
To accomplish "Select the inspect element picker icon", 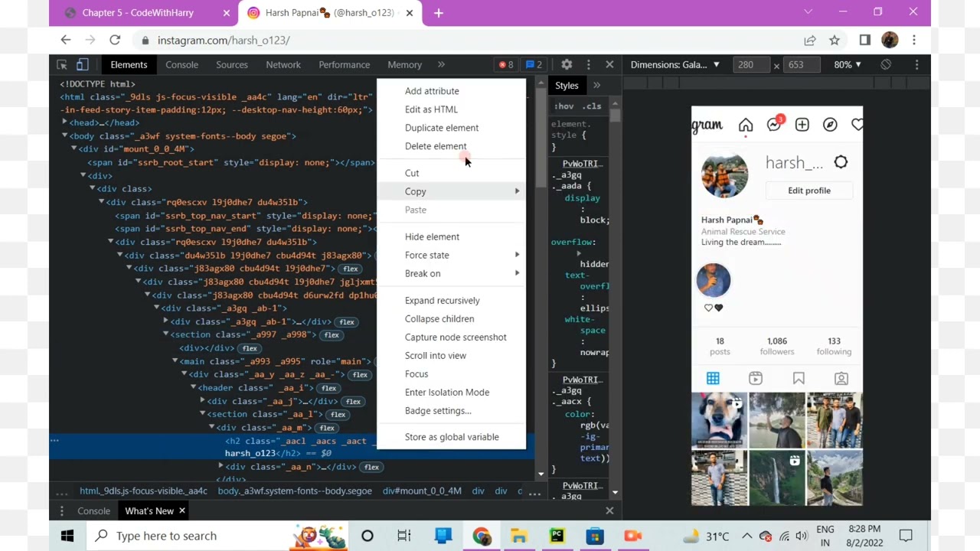I will tap(62, 64).
